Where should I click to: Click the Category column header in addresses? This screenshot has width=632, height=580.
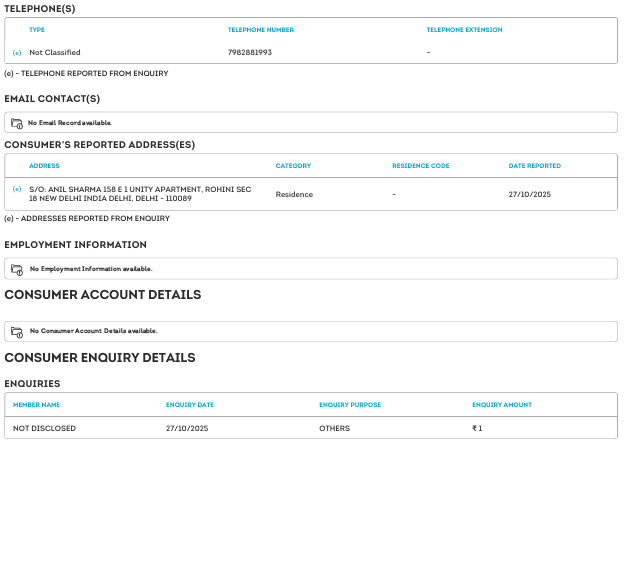point(293,166)
